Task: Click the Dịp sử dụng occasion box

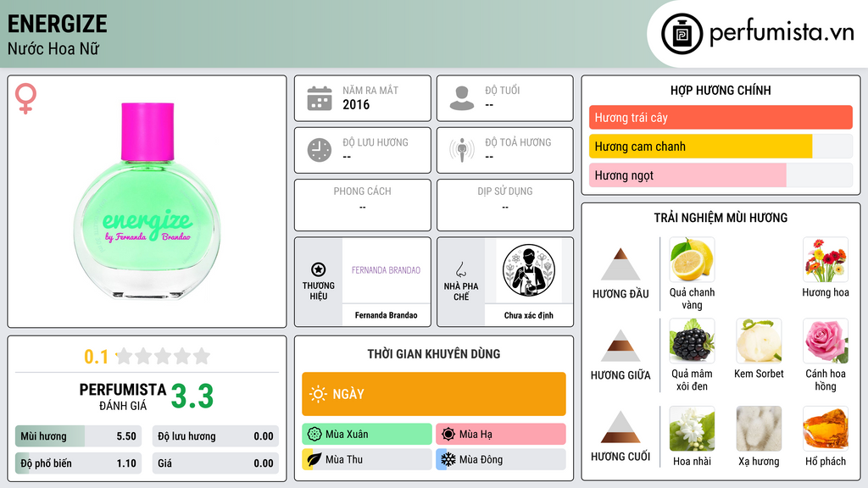Action: pos(505,205)
